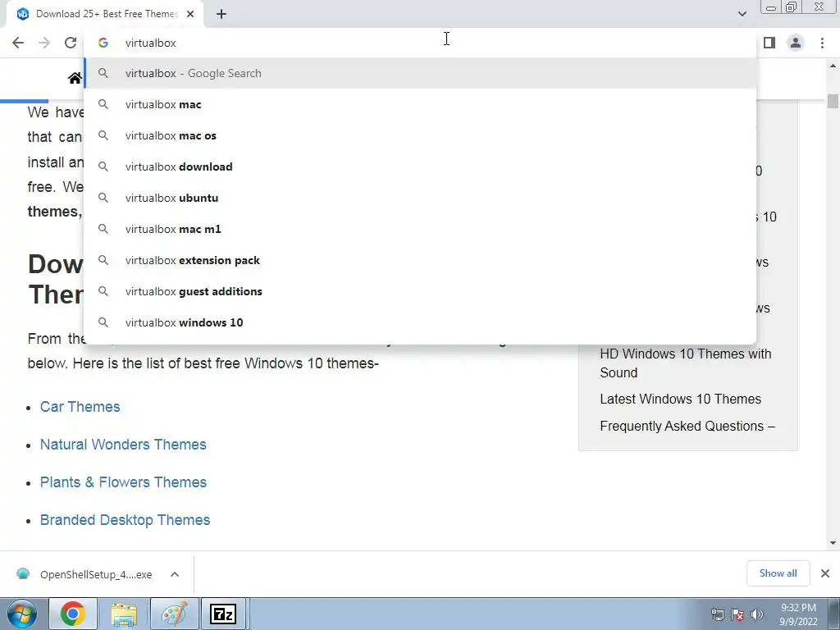Click the page scrollbar down arrow
The image size is (840, 630).
click(833, 543)
